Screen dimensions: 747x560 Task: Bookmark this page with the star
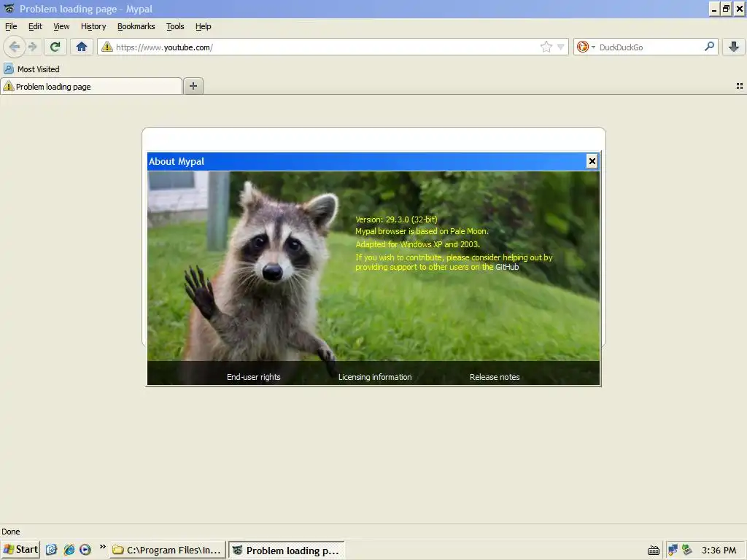point(546,47)
